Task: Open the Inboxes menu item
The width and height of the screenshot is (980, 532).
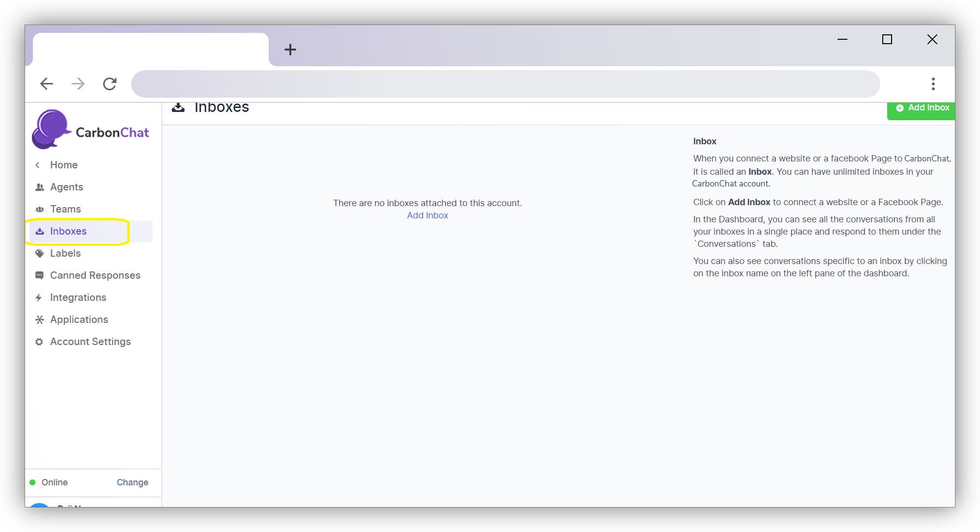Action: coord(68,231)
